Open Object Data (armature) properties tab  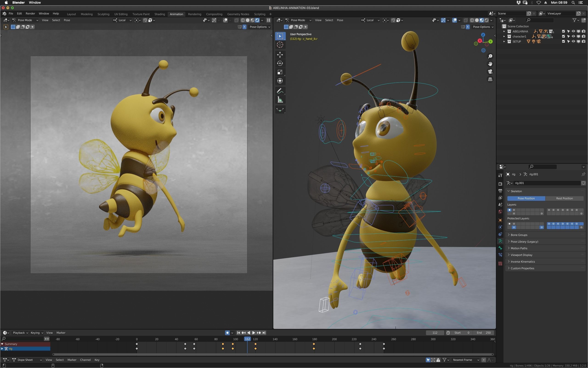[x=500, y=241]
